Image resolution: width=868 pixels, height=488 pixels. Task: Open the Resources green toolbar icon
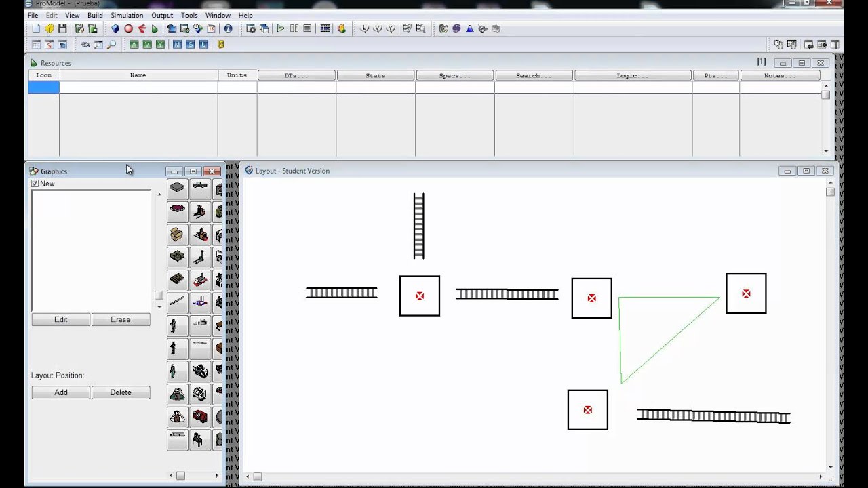point(155,28)
